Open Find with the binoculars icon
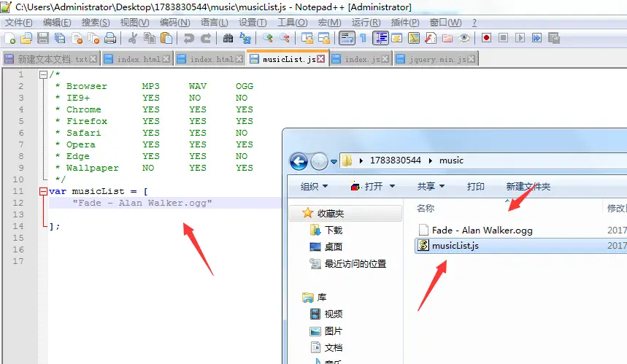 pos(228,38)
